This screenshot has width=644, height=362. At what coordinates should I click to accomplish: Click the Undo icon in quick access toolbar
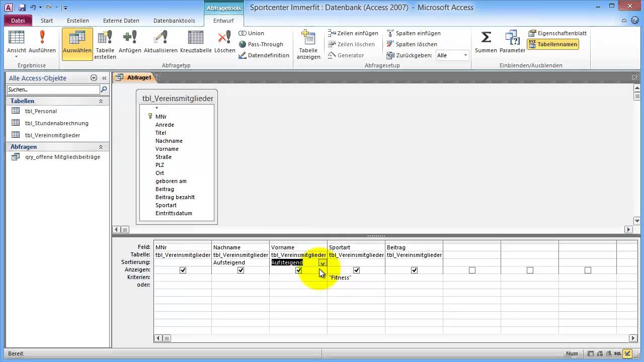click(33, 8)
